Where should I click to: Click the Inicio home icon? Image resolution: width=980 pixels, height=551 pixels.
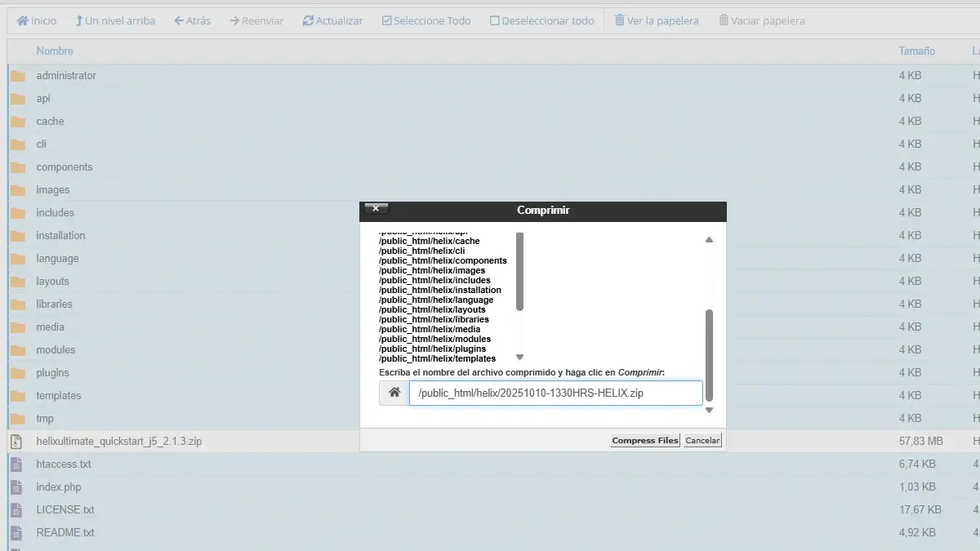[23, 20]
